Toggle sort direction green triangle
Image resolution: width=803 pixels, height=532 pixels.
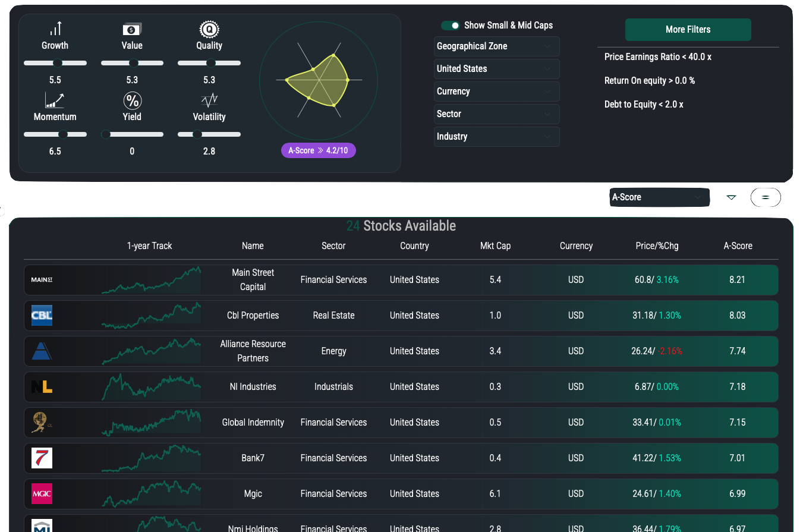[x=731, y=197]
